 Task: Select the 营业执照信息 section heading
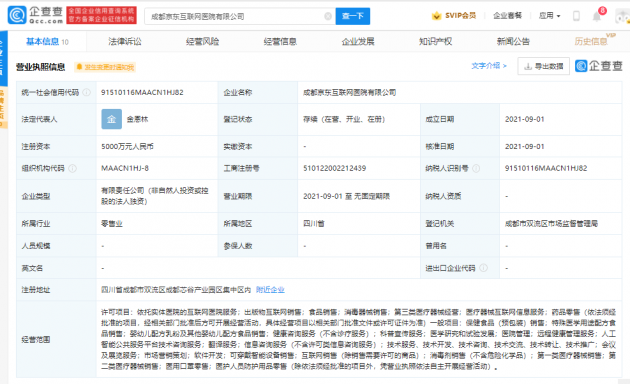41,67
